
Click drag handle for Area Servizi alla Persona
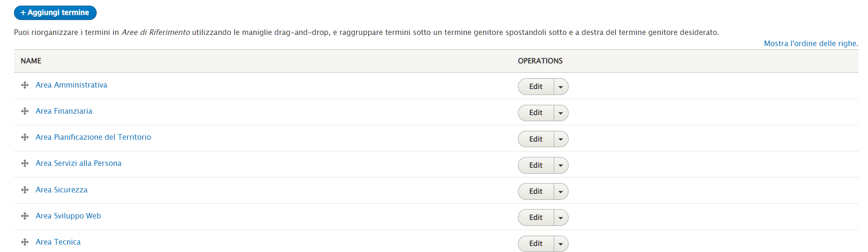pos(25,163)
